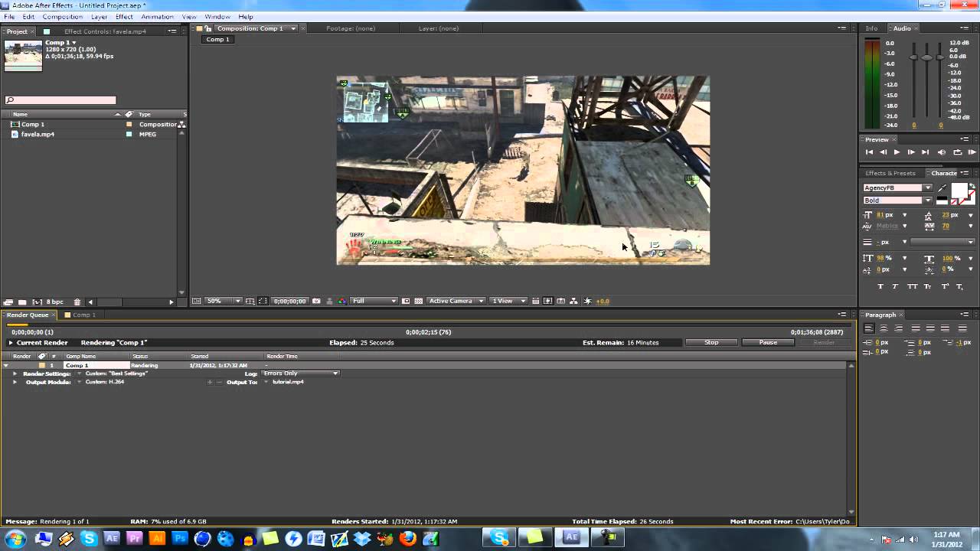Image resolution: width=980 pixels, height=551 pixels.
Task: Pause the current render
Action: 768,342
